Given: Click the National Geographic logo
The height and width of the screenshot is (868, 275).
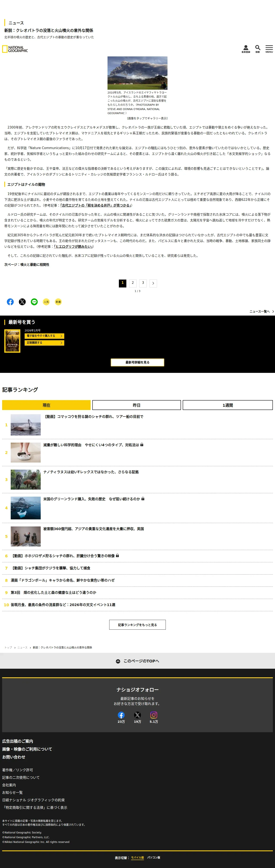Looking at the screenshot, I should [x=15, y=49].
